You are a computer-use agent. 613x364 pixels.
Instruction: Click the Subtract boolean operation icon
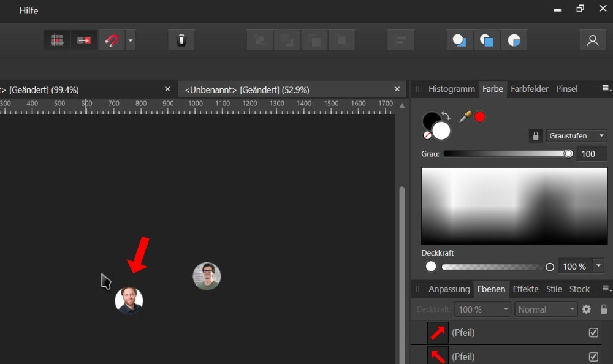click(x=487, y=40)
